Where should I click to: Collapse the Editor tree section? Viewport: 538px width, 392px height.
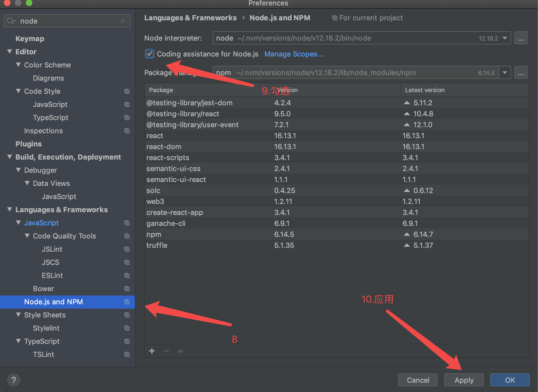10,52
